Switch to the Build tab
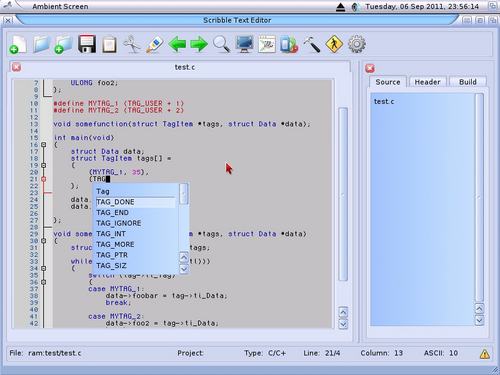500x375 pixels. (468, 82)
